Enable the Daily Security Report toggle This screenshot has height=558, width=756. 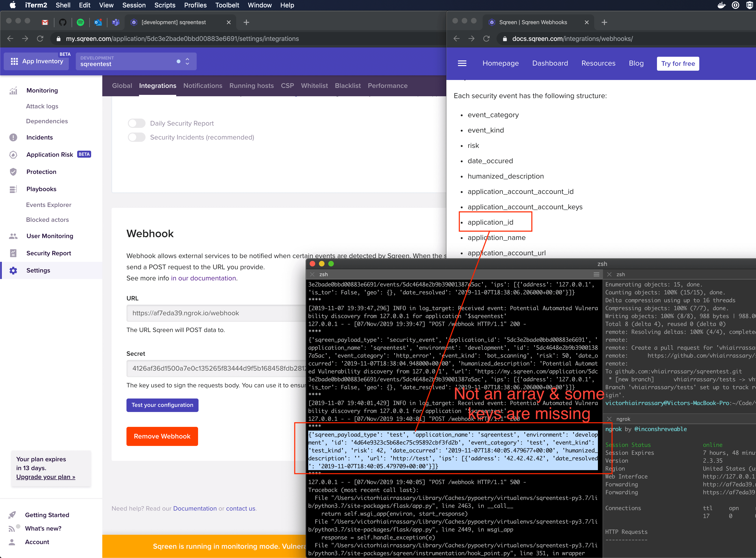tap(136, 123)
